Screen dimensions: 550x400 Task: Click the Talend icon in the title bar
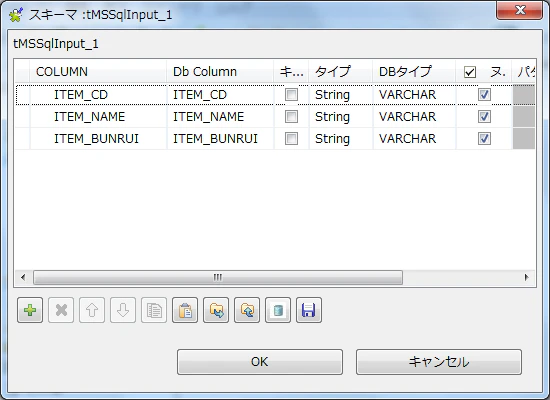click(16, 15)
